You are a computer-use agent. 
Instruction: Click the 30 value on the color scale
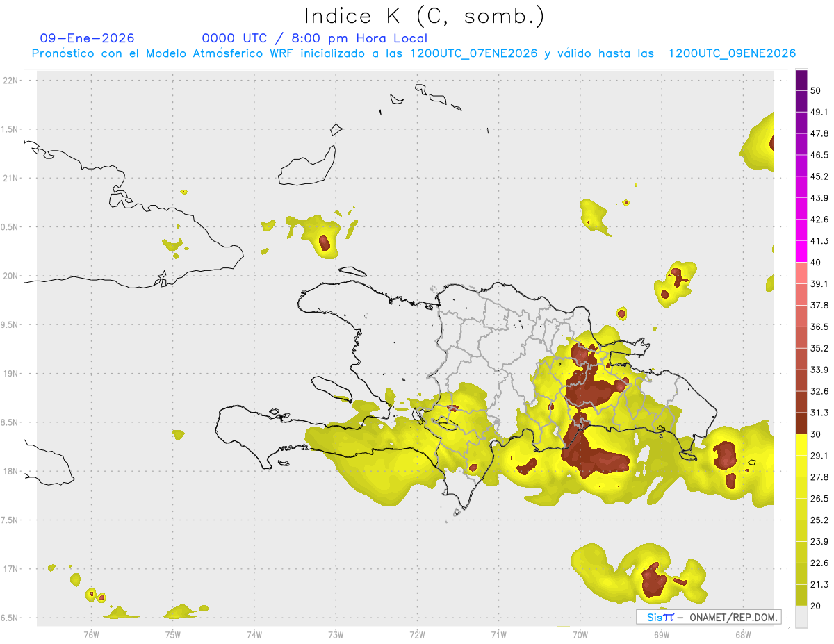pyautogui.click(x=815, y=434)
